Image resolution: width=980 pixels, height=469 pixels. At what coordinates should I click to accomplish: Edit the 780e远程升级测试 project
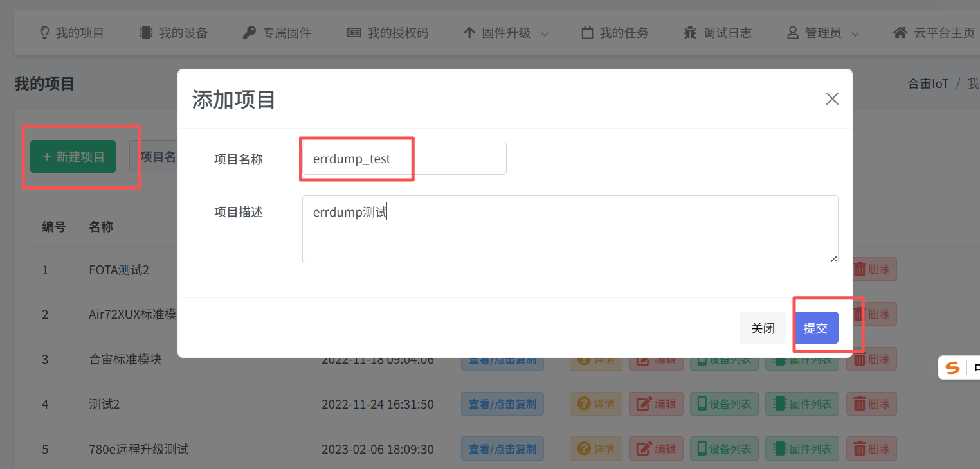click(x=655, y=448)
